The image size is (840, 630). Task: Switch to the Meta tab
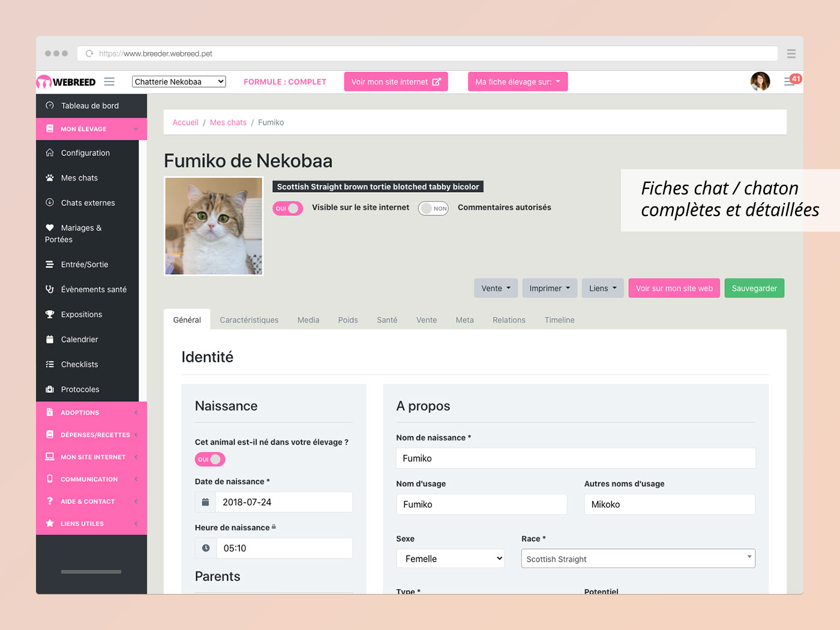point(465,320)
